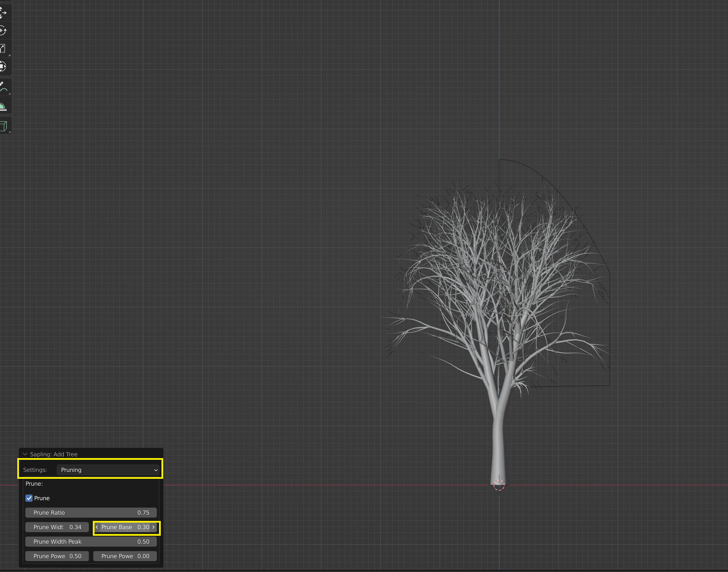Screen dimensions: 728x572
Task: Collapse the Sapling: Add Tree panel
Action: 25,454
